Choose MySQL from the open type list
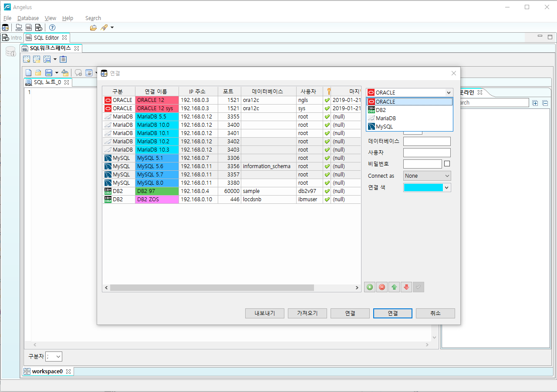Image resolution: width=557 pixels, height=392 pixels. click(x=409, y=126)
